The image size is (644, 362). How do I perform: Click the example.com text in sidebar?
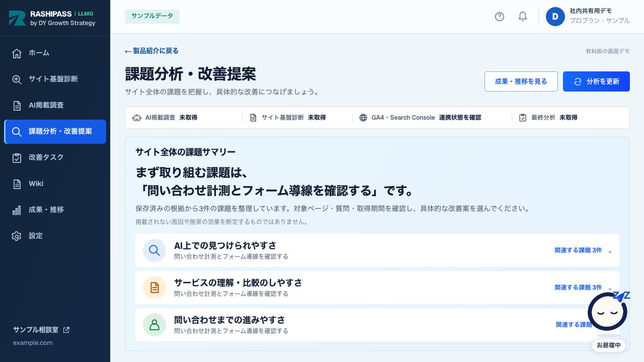click(x=33, y=343)
